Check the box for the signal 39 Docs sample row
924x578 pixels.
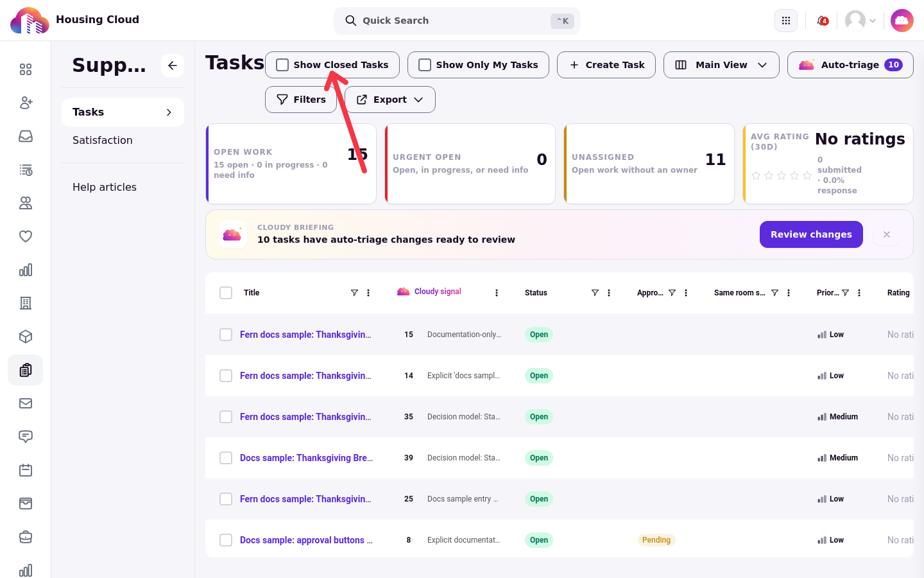(x=226, y=458)
